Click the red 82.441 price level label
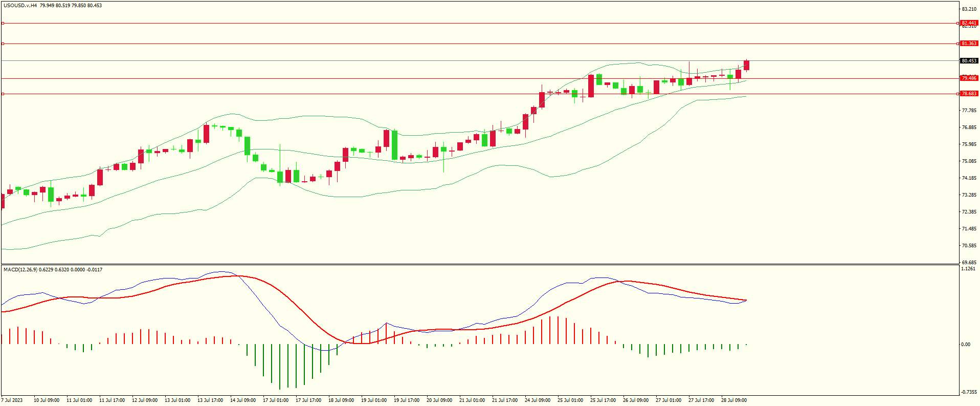This screenshot has height=406, width=980. point(968,23)
